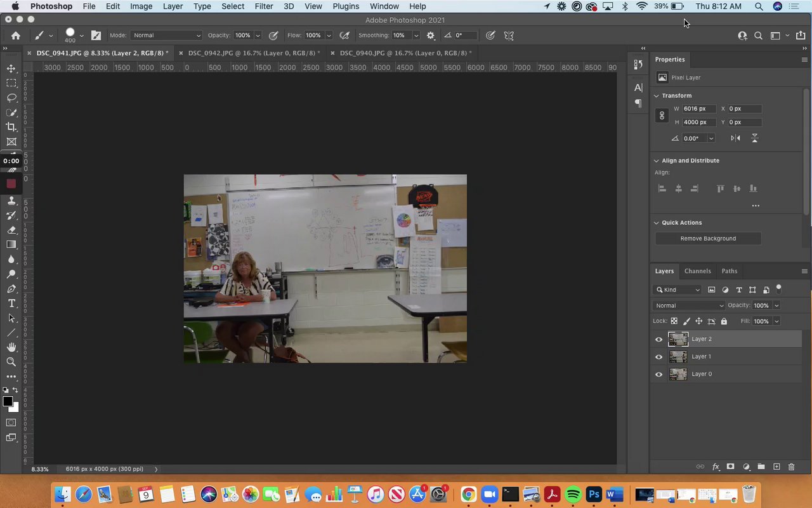
Task: Toggle lock all
Action: click(724, 321)
